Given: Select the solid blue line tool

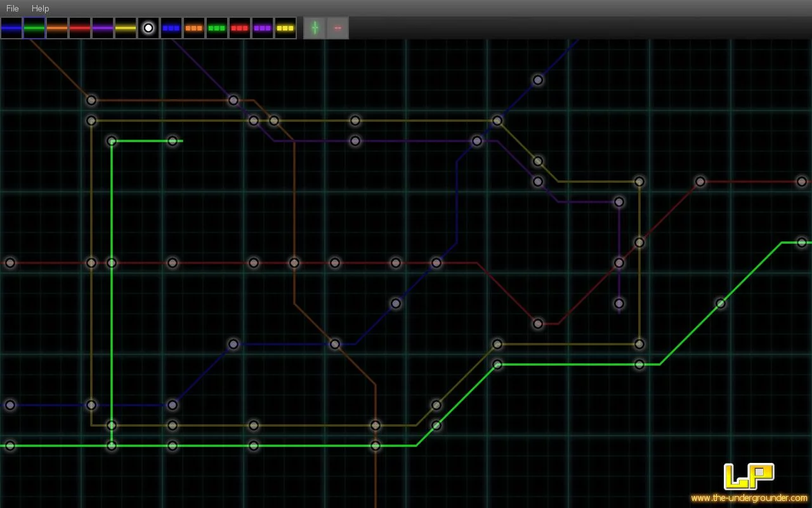Looking at the screenshot, I should 11,28.
